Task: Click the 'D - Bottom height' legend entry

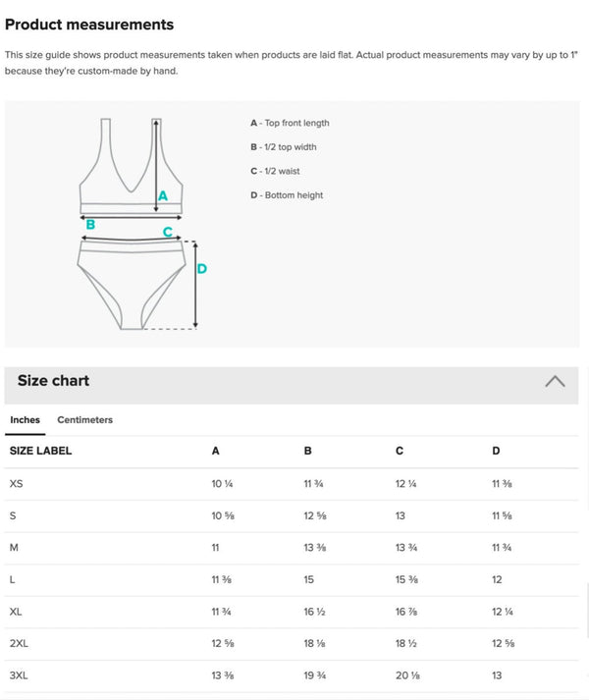Action: coord(287,195)
